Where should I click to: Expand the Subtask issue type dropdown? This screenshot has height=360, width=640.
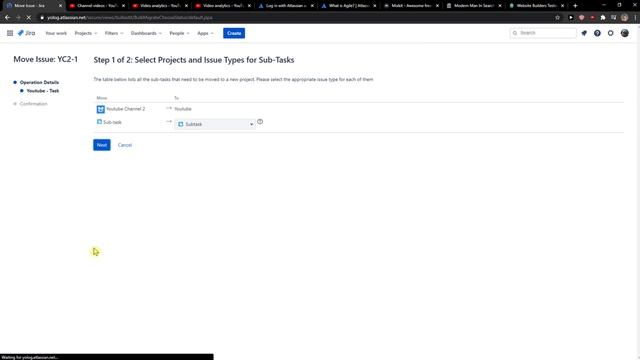click(x=215, y=124)
